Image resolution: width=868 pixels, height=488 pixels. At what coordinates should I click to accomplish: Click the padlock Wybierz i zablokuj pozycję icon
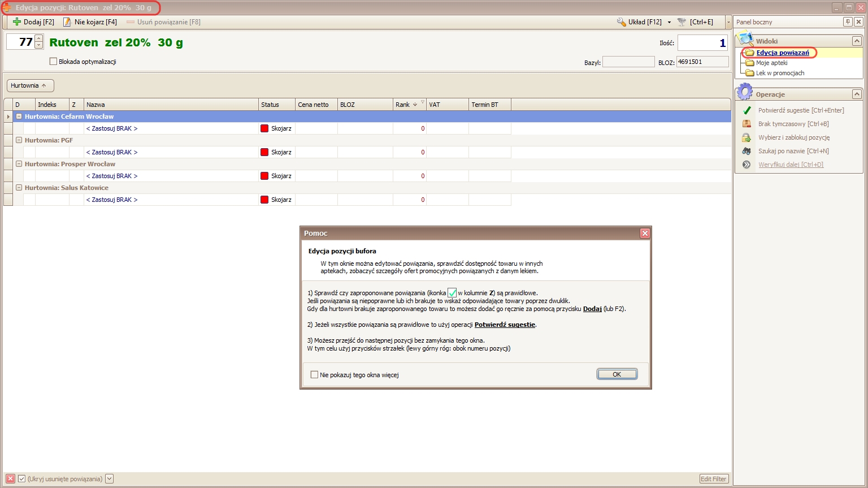click(747, 137)
